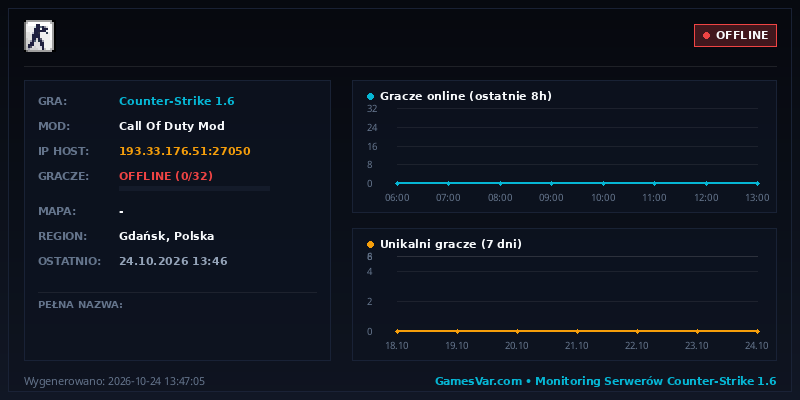Open the GamesVar.com monitoring link in footer

coord(605,381)
